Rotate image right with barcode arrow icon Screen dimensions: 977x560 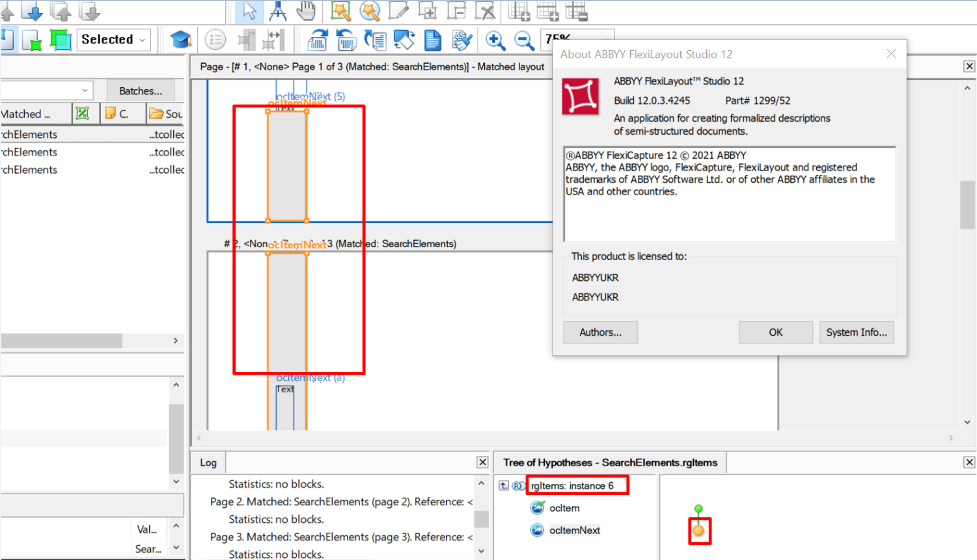[318, 40]
